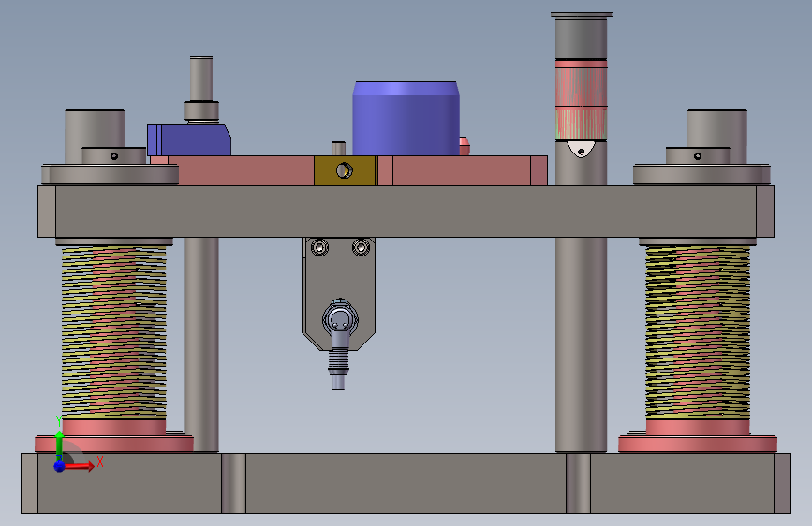Click the blue origin ball of the triad
This screenshot has height=526, width=812.
point(60,466)
